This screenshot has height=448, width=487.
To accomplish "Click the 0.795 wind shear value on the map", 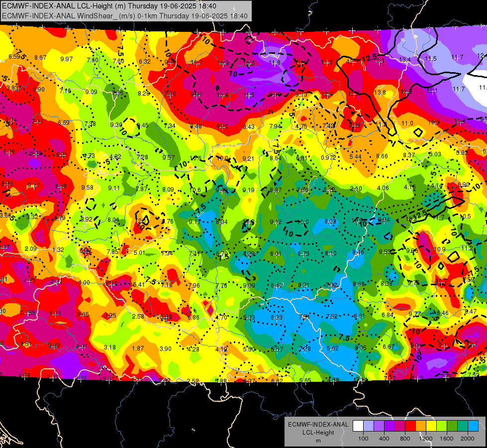I will 28,313.
